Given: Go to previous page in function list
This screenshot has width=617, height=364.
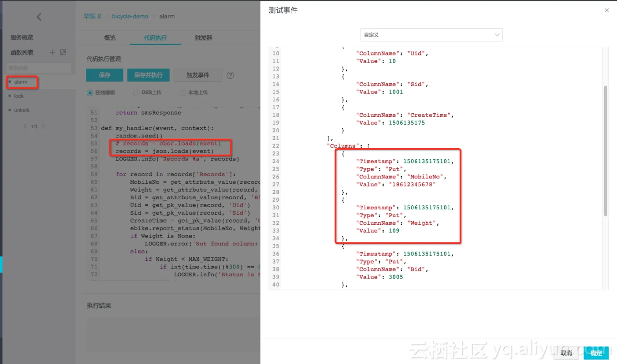Looking at the screenshot, I should click(x=25, y=126).
